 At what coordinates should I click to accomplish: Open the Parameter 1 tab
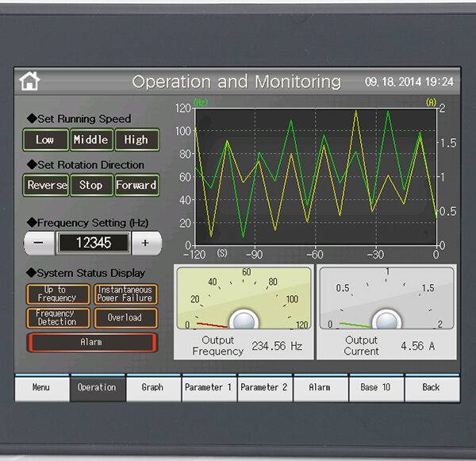click(208, 388)
